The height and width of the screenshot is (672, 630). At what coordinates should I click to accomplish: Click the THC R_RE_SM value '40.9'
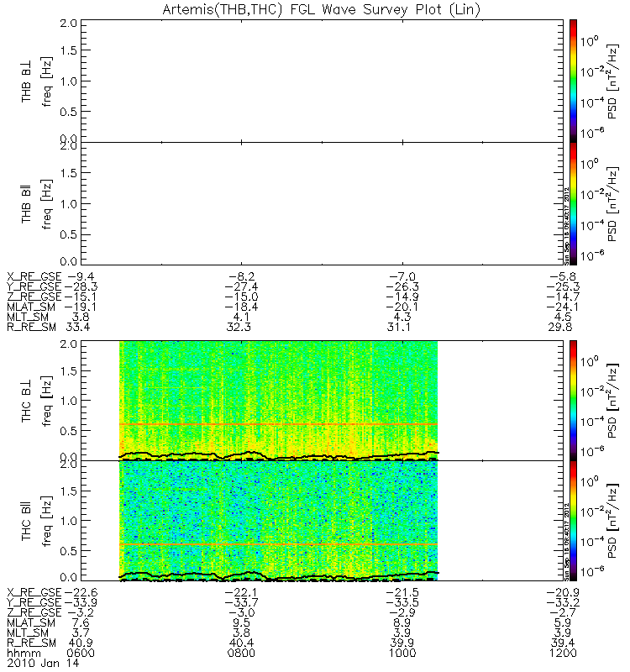click(x=81, y=643)
